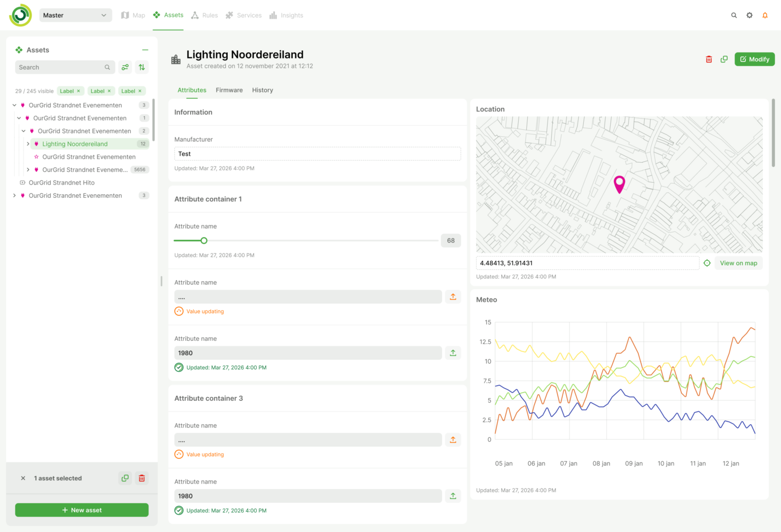Image resolution: width=781 pixels, height=532 pixels.
Task: Delete Lighting Noordereiland with the red header trash icon
Action: [709, 60]
